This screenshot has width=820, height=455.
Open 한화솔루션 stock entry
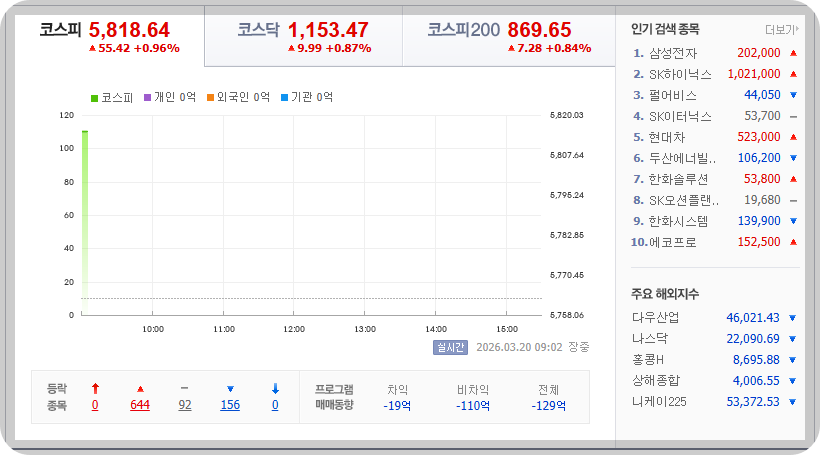[x=678, y=179]
